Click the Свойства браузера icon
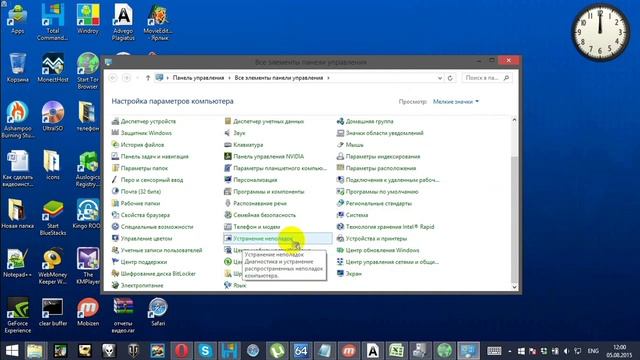Image resolution: width=640 pixels, height=360 pixels. point(115,215)
